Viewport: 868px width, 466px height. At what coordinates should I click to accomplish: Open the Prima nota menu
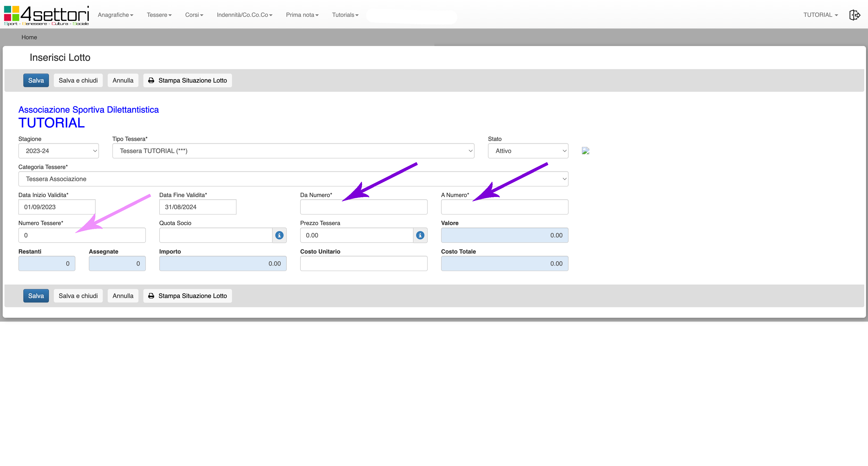point(302,15)
